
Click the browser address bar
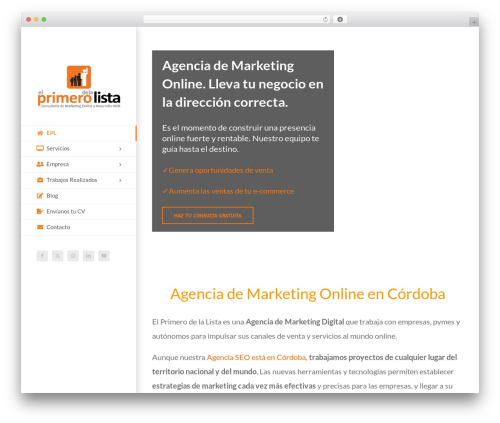(237, 19)
